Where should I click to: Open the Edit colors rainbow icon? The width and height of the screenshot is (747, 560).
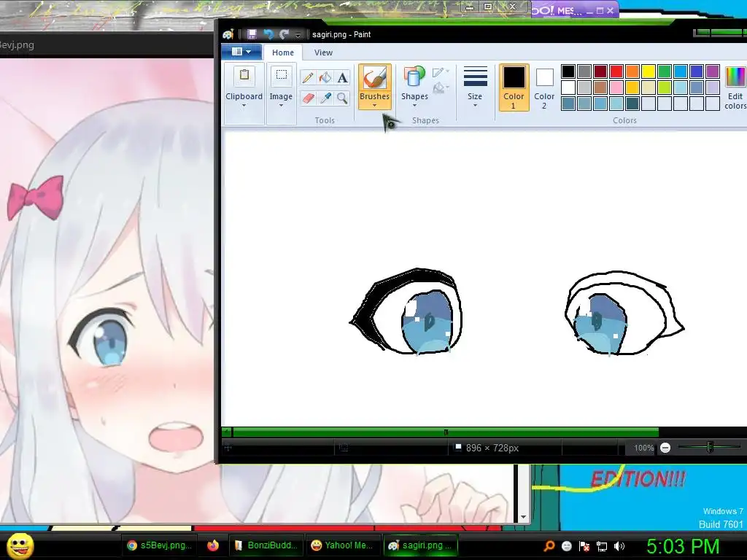coord(735,77)
